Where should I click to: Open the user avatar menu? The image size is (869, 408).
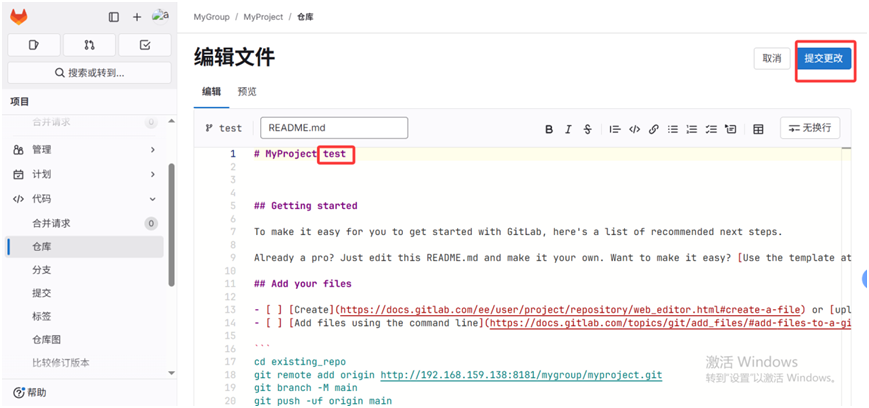pyautogui.click(x=160, y=17)
